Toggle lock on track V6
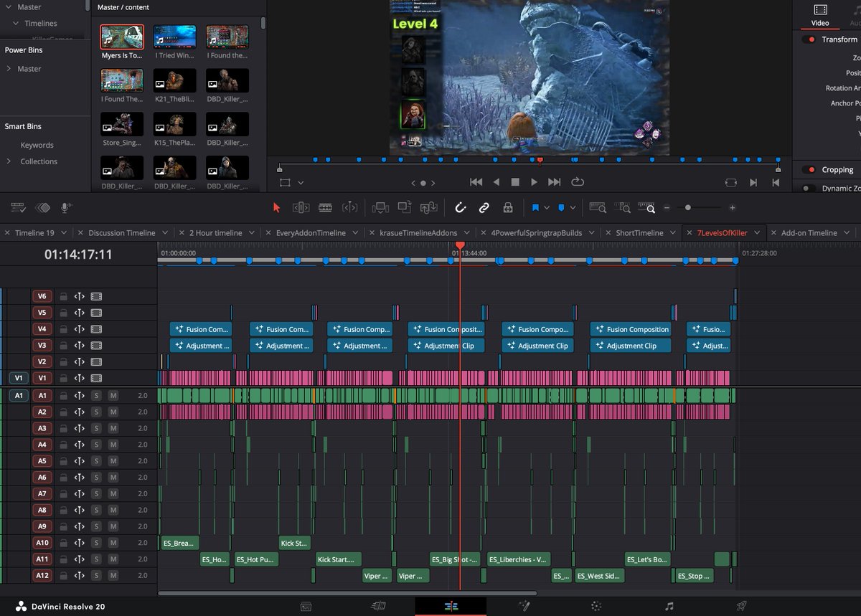 pos(63,296)
